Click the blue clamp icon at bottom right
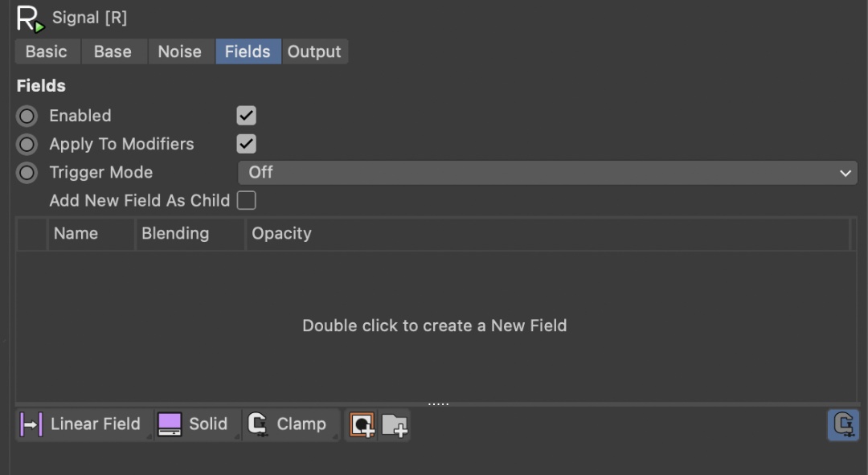Viewport: 868px width, 475px height. coord(843,424)
